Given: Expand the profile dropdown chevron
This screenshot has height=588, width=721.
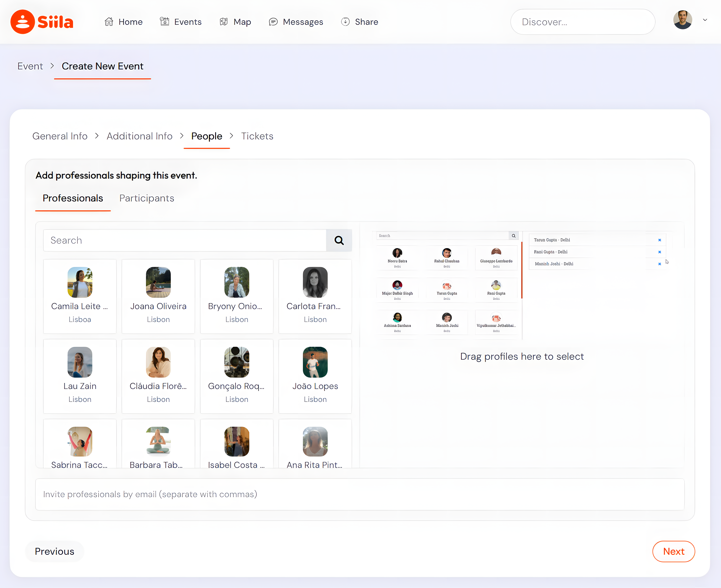Looking at the screenshot, I should (705, 20).
